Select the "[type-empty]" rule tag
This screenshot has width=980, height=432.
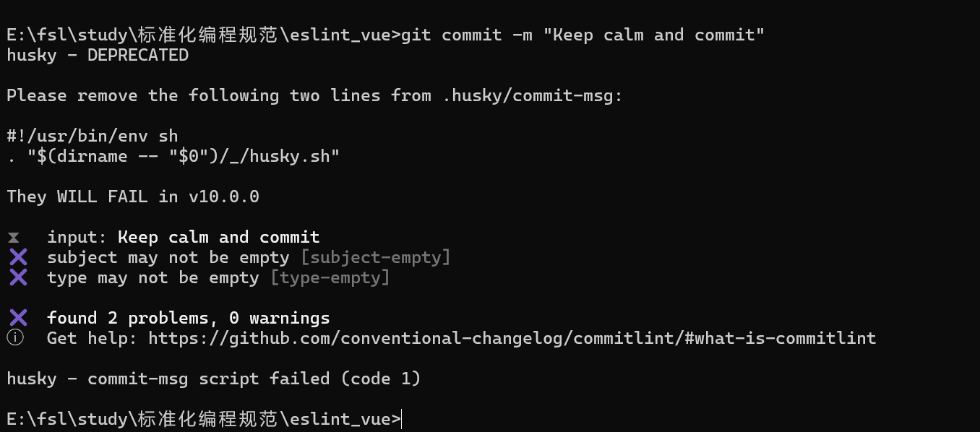[330, 277]
